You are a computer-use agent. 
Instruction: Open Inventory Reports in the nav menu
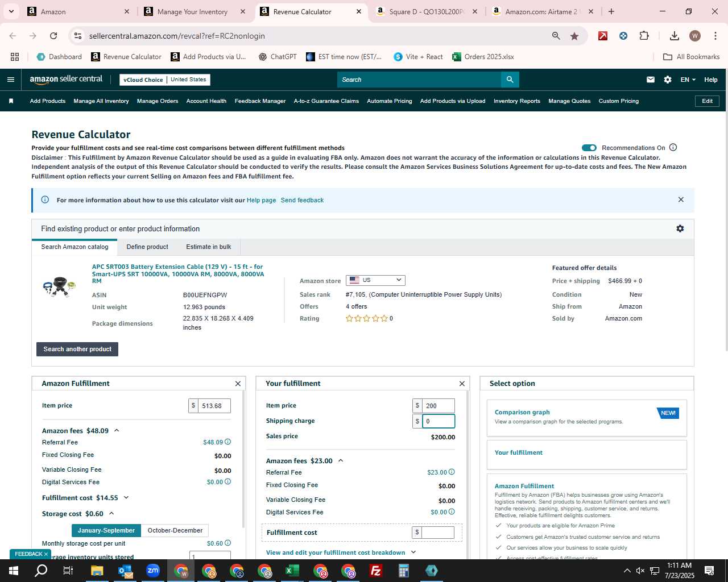[517, 101]
